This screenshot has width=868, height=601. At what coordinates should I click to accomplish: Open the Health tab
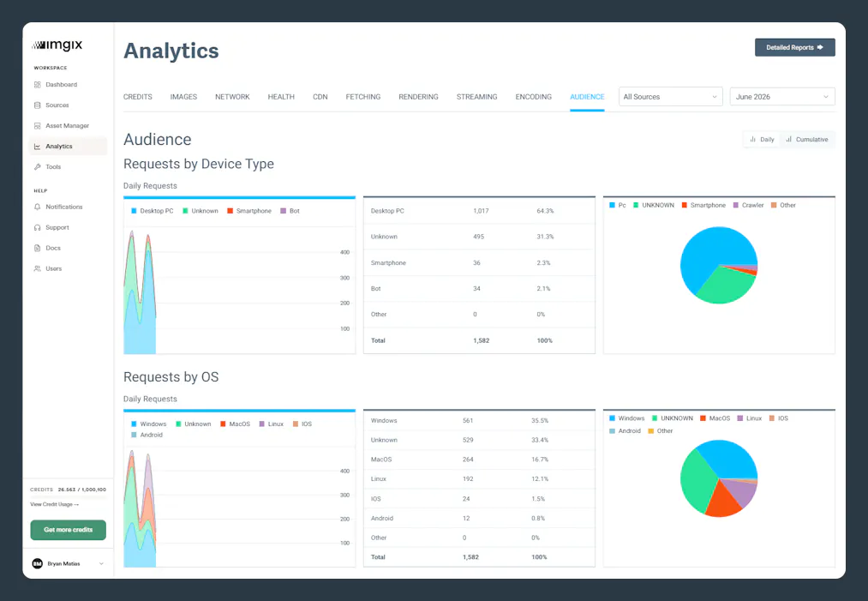281,97
